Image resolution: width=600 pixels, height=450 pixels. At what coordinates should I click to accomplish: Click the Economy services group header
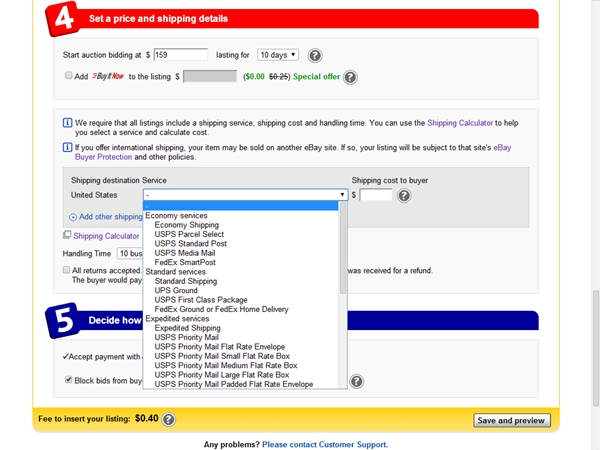176,216
